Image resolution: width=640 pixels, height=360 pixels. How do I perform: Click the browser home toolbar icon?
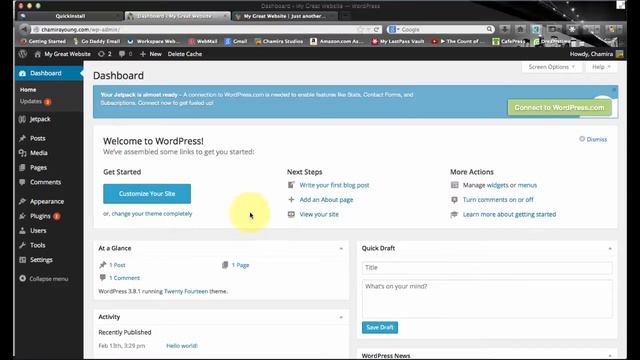click(520, 29)
